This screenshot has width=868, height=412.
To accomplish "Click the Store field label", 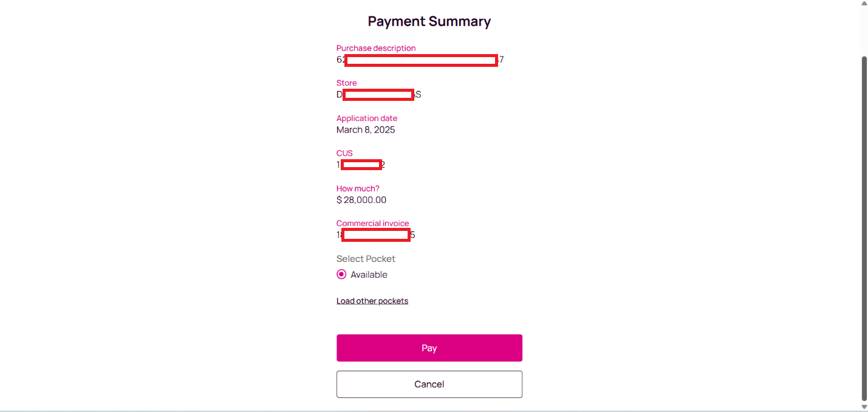I will point(347,83).
